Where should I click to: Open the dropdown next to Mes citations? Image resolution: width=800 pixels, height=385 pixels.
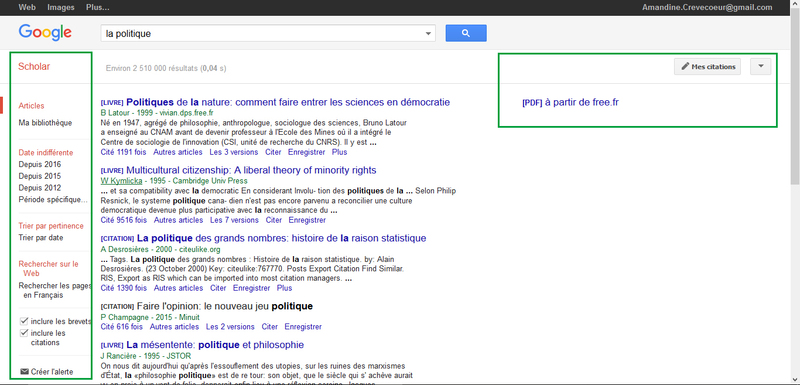[x=760, y=66]
